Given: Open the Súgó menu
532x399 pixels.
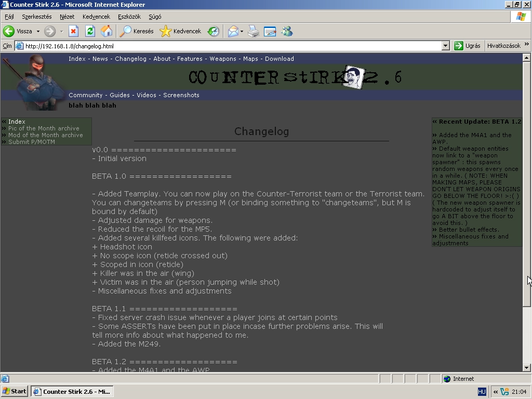Looking at the screenshot, I should coord(155,17).
